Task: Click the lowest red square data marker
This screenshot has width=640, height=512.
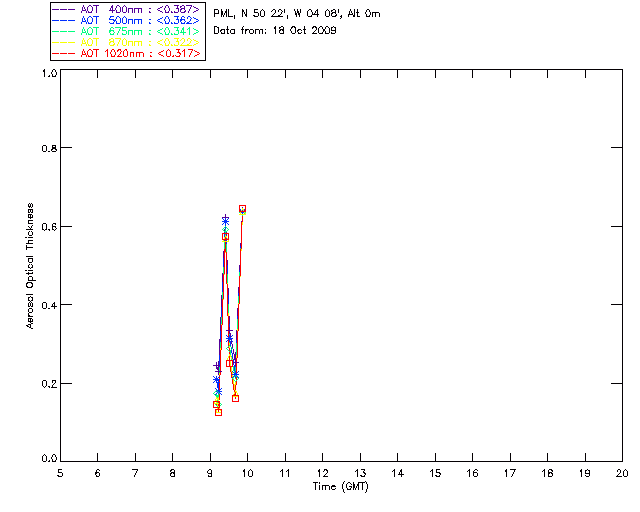Action: pyautogui.click(x=218, y=412)
